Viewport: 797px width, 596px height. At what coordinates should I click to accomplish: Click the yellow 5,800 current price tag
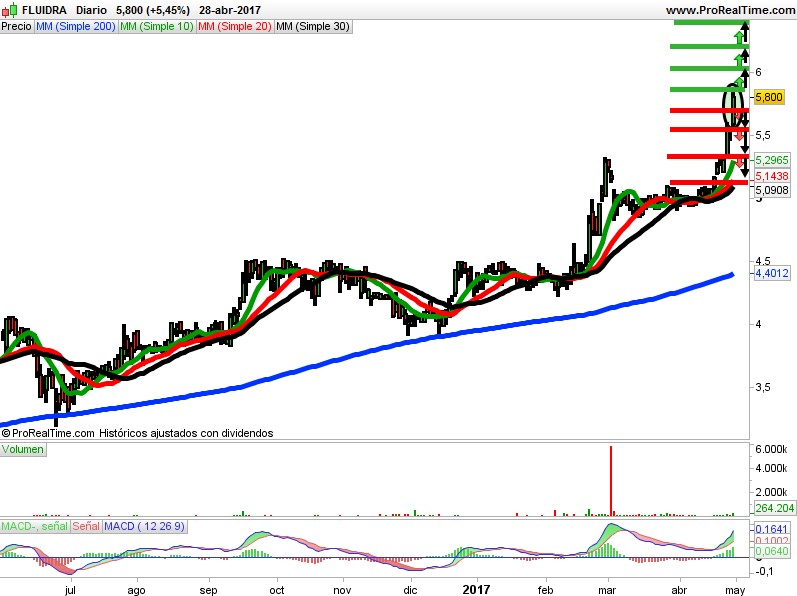[769, 97]
